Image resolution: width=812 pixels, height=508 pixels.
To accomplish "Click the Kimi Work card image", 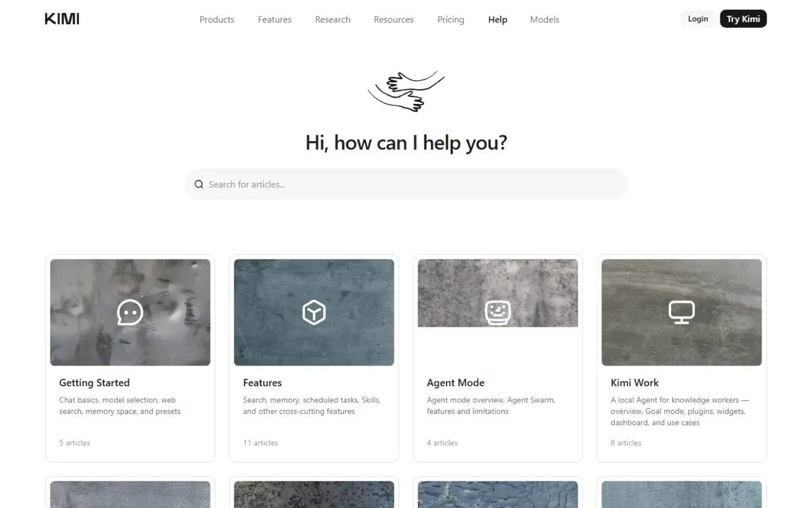I will [x=681, y=312].
